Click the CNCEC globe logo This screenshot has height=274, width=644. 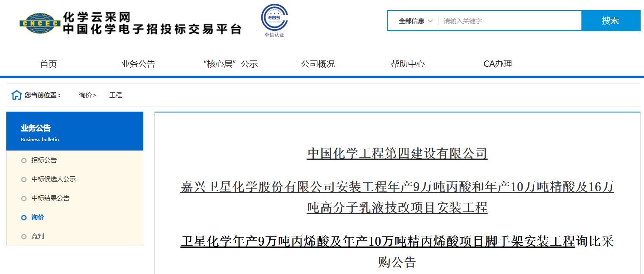point(40,23)
